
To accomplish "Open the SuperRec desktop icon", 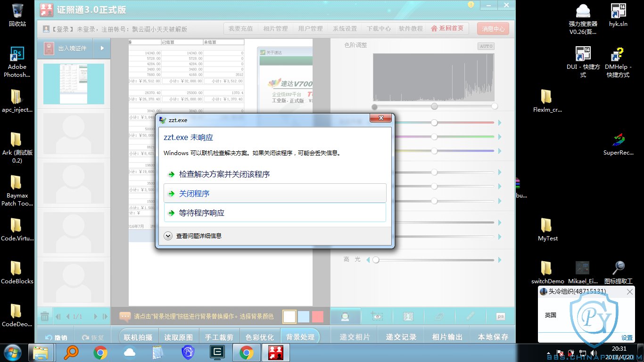I will pyautogui.click(x=618, y=145).
